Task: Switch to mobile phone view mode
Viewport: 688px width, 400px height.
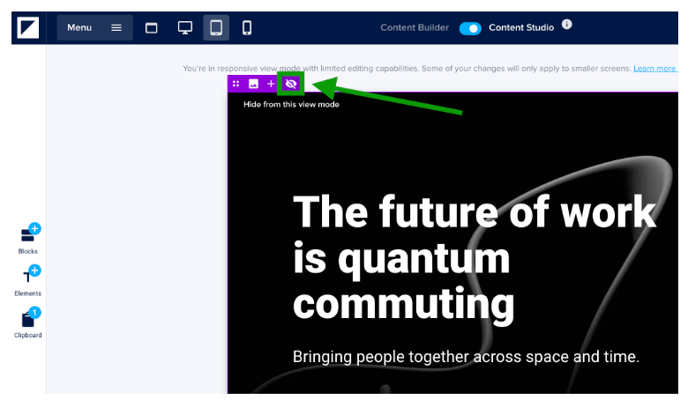Action: [x=247, y=28]
